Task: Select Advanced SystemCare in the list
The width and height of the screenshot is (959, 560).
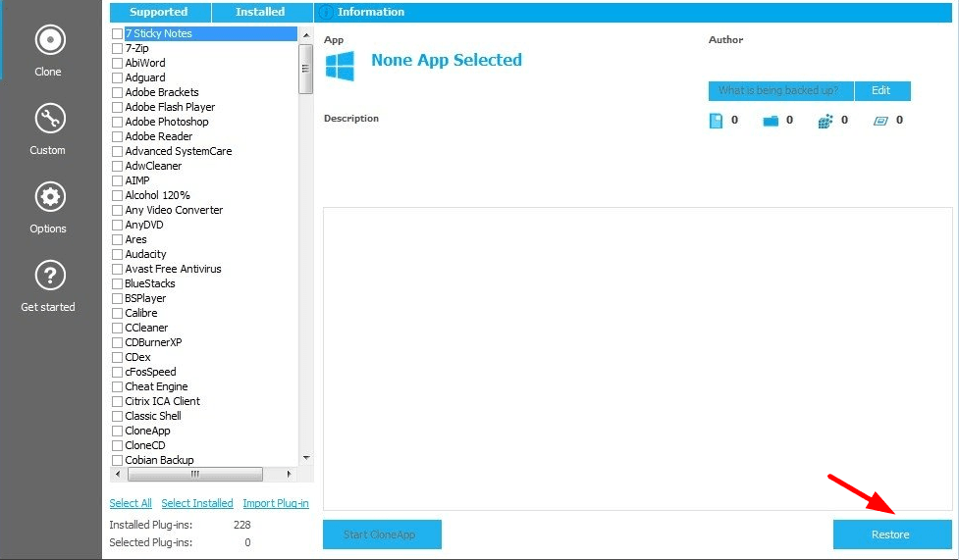Action: tap(179, 151)
